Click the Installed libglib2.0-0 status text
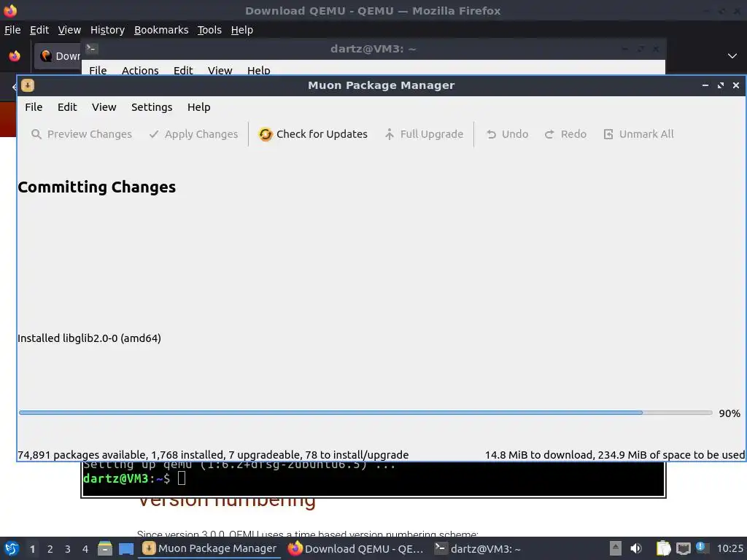 click(x=89, y=338)
